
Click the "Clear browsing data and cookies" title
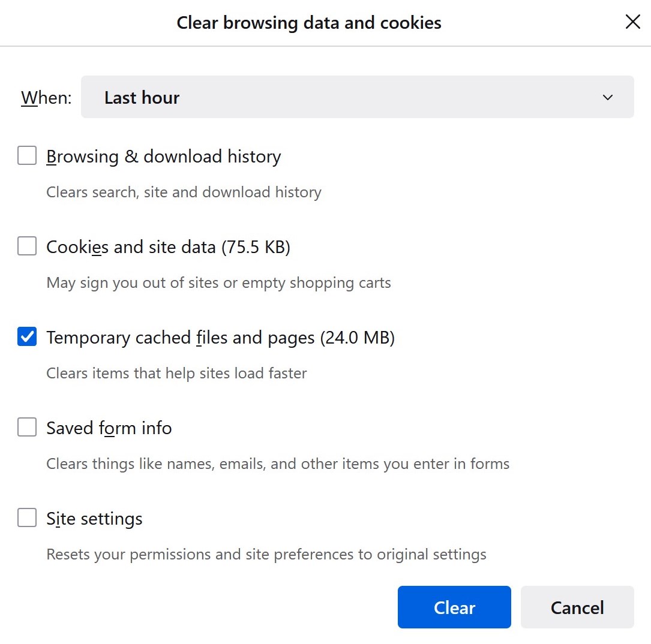pyautogui.click(x=309, y=23)
